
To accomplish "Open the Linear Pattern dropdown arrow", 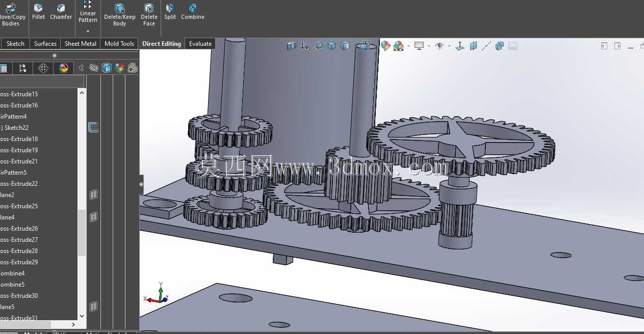I will (x=88, y=31).
